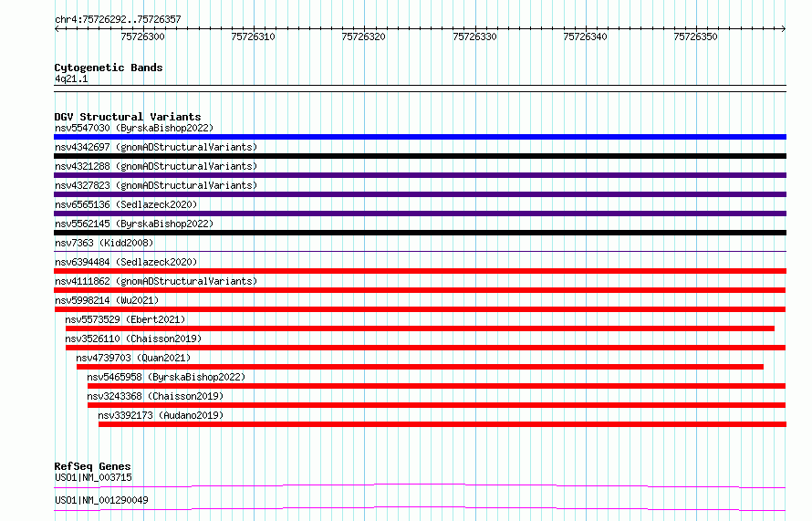Viewport: 812px width, 521px height.
Task: Select nsv4327823 (gnomADStructuralVariants) label
Action: (x=156, y=185)
